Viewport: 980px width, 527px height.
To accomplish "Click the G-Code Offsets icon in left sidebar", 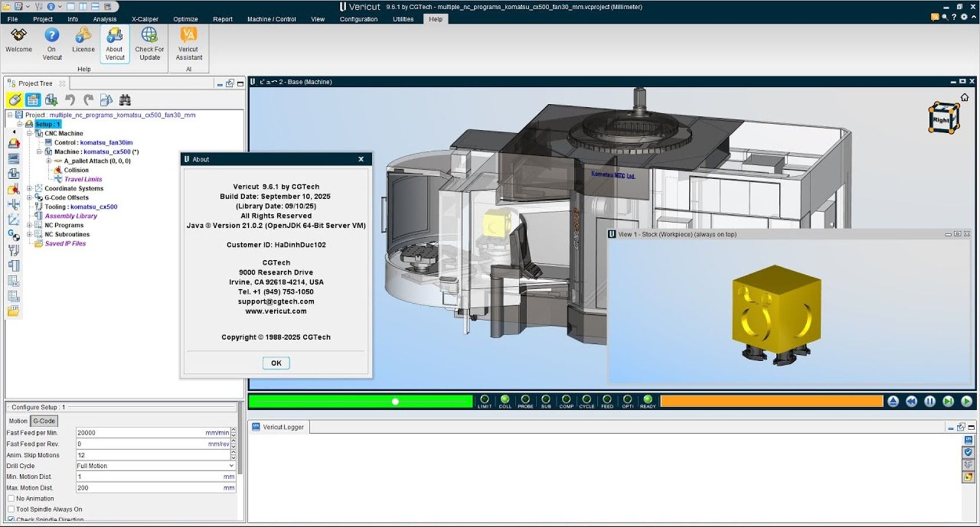I will click(x=13, y=234).
